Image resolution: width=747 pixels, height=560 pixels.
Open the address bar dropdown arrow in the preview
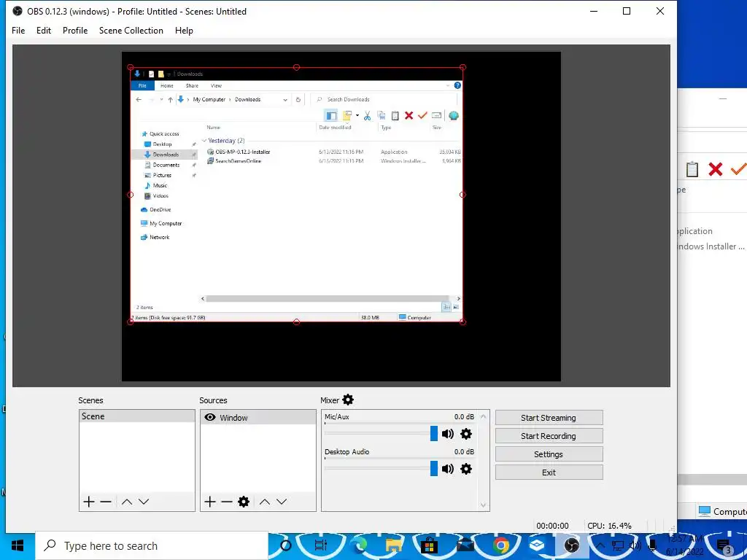(285, 99)
